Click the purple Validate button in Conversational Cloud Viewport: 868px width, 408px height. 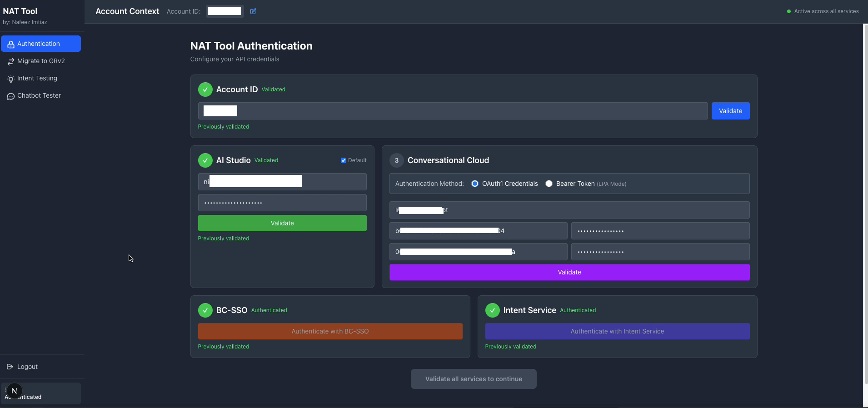coord(569,272)
